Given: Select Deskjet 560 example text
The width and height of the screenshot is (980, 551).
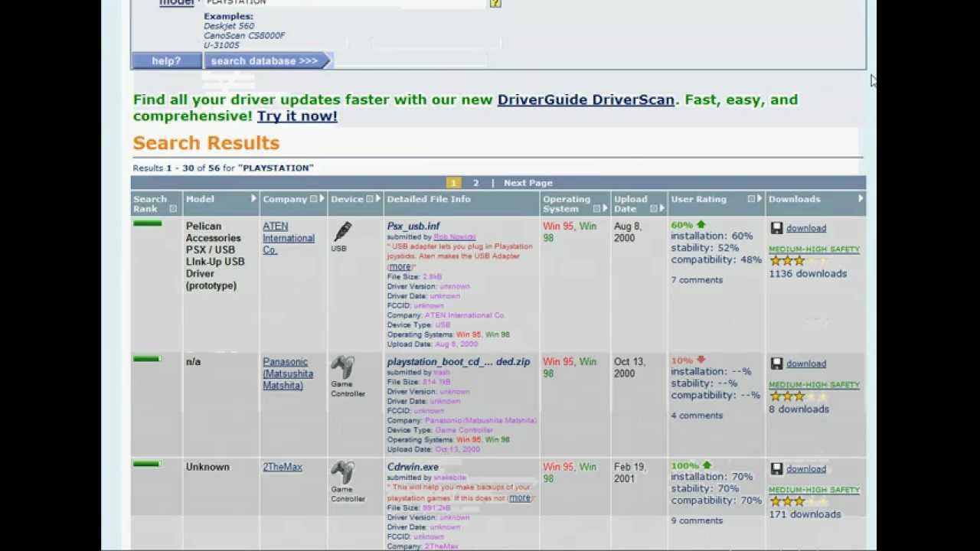Looking at the screenshot, I should click(x=229, y=26).
